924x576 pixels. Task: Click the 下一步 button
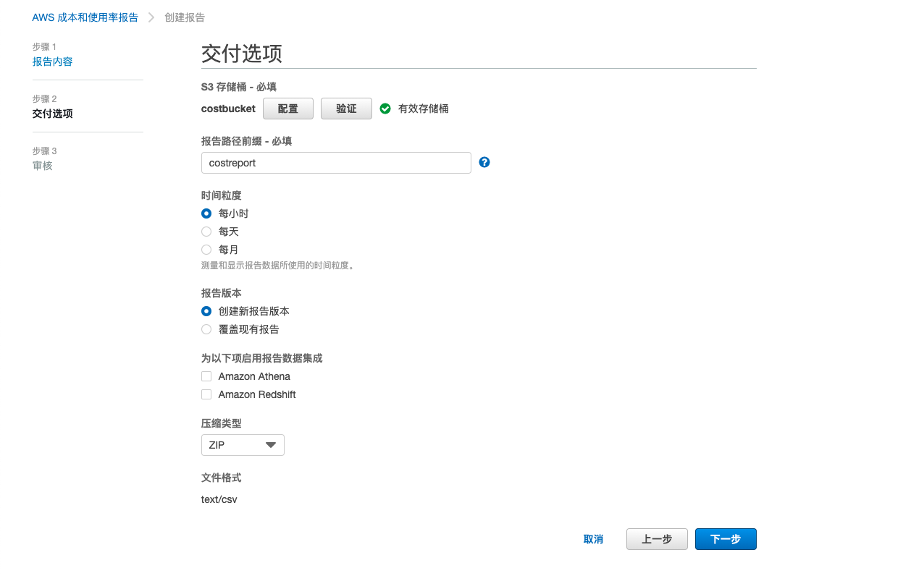pos(725,539)
